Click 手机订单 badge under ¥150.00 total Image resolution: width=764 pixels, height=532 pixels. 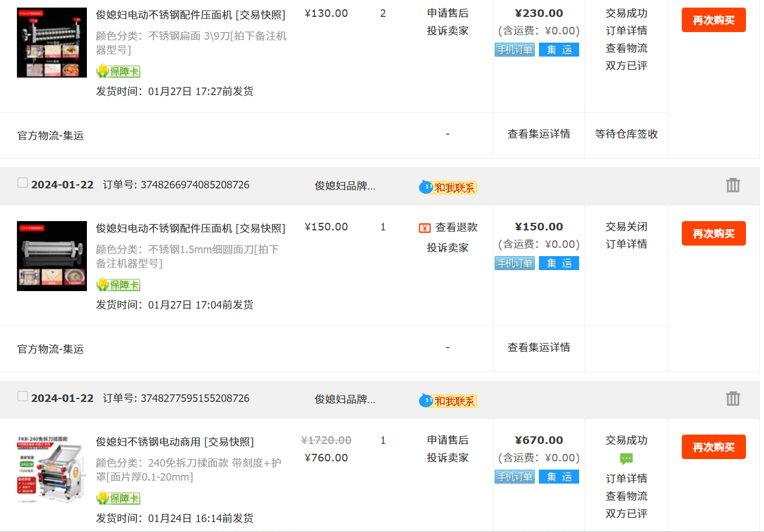pos(514,263)
